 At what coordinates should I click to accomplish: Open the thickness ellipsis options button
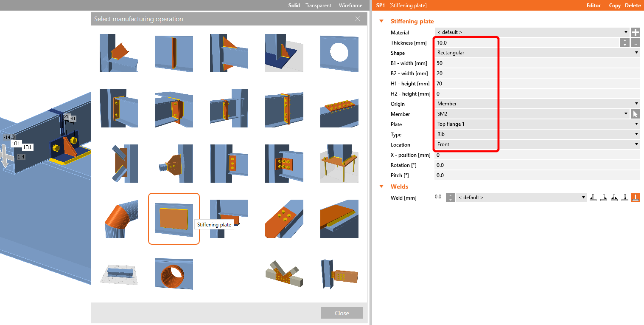click(635, 42)
